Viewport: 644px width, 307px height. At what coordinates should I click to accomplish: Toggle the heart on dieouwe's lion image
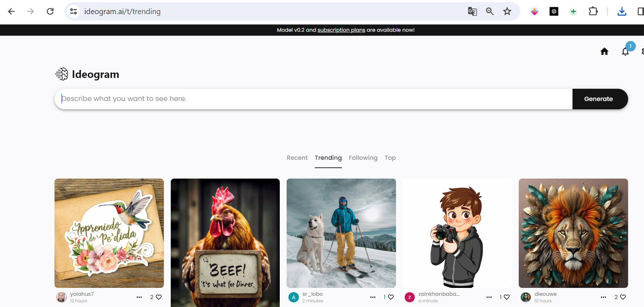click(x=623, y=297)
